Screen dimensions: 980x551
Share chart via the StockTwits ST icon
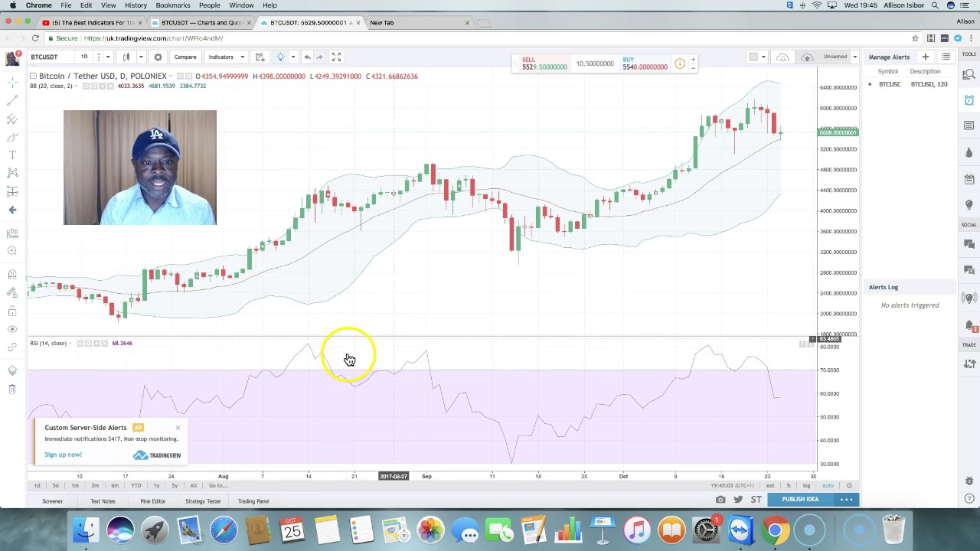click(756, 500)
